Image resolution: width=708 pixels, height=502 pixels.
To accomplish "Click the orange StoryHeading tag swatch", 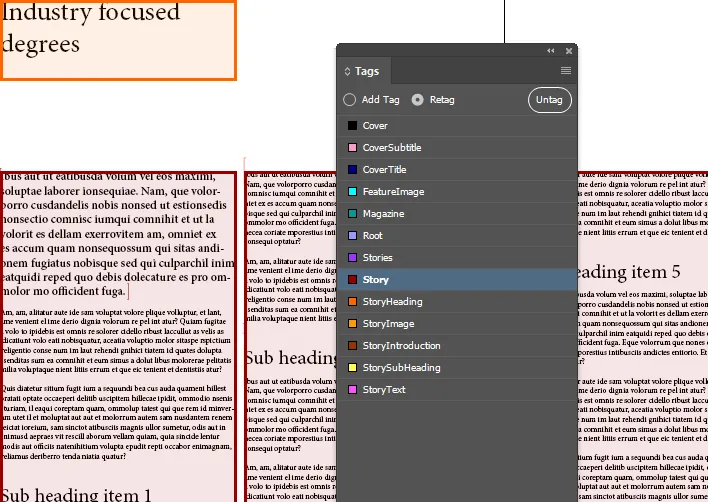I will point(352,302).
